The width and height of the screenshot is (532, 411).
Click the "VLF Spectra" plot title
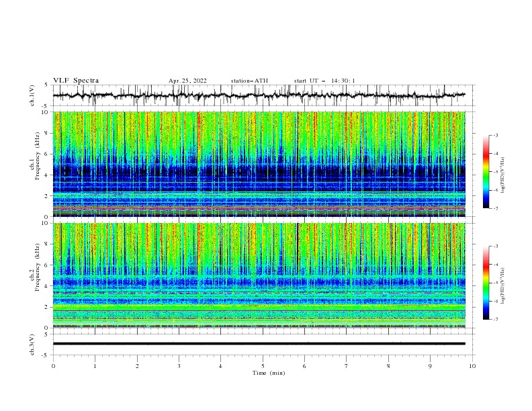coord(76,81)
